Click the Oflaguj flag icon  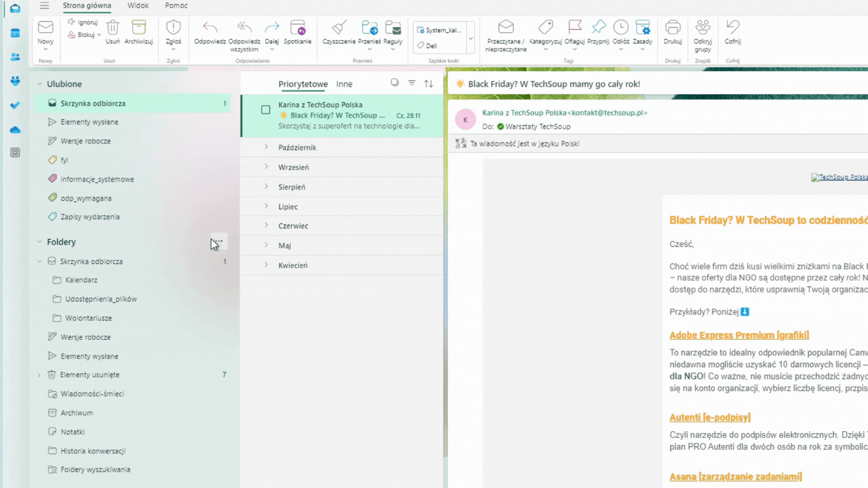click(x=575, y=27)
